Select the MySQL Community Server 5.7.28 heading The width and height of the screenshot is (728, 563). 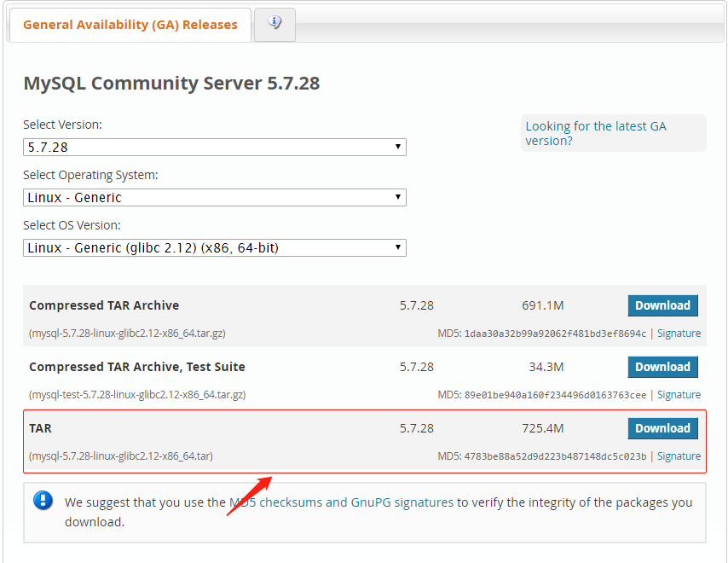coord(171,83)
